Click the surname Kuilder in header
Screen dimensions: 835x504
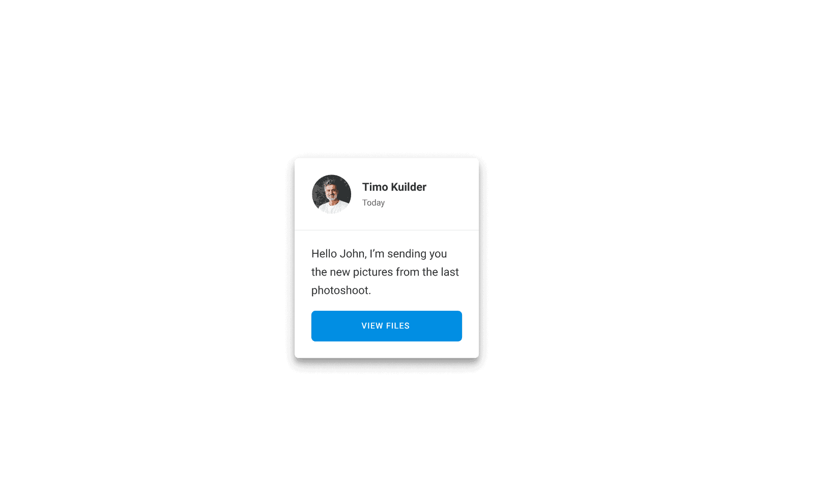(409, 187)
